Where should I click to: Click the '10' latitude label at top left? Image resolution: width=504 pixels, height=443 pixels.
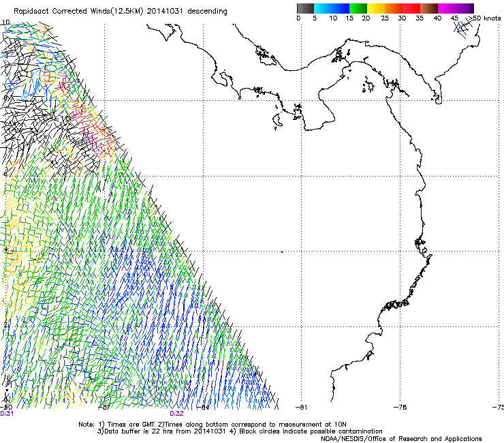[x=5, y=22]
